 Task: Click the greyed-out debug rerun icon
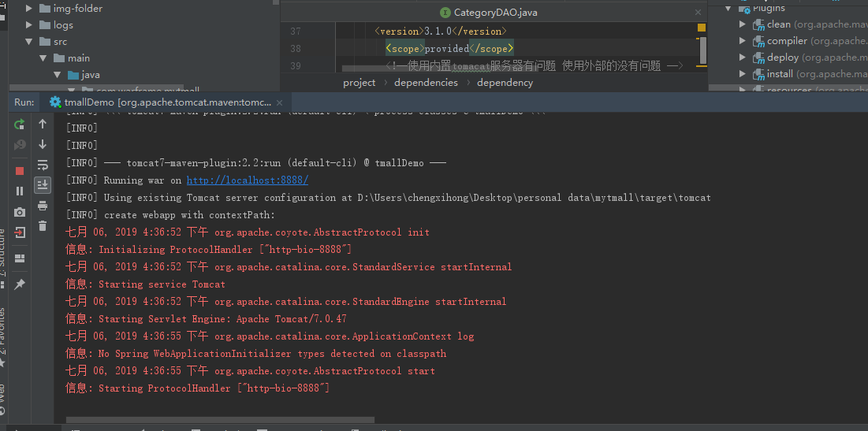[x=20, y=145]
